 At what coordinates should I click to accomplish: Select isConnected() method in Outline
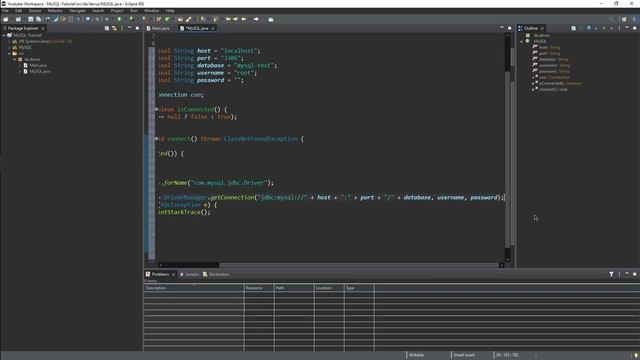[x=557, y=83]
